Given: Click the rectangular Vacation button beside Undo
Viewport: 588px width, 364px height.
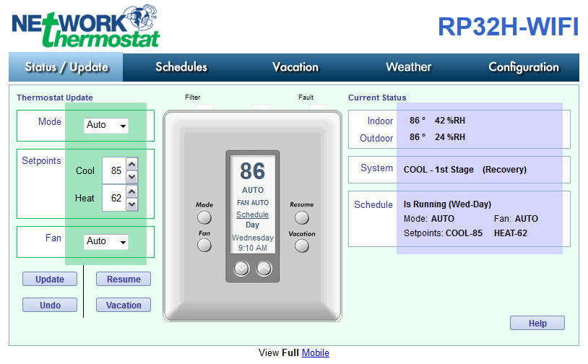Looking at the screenshot, I should (124, 305).
